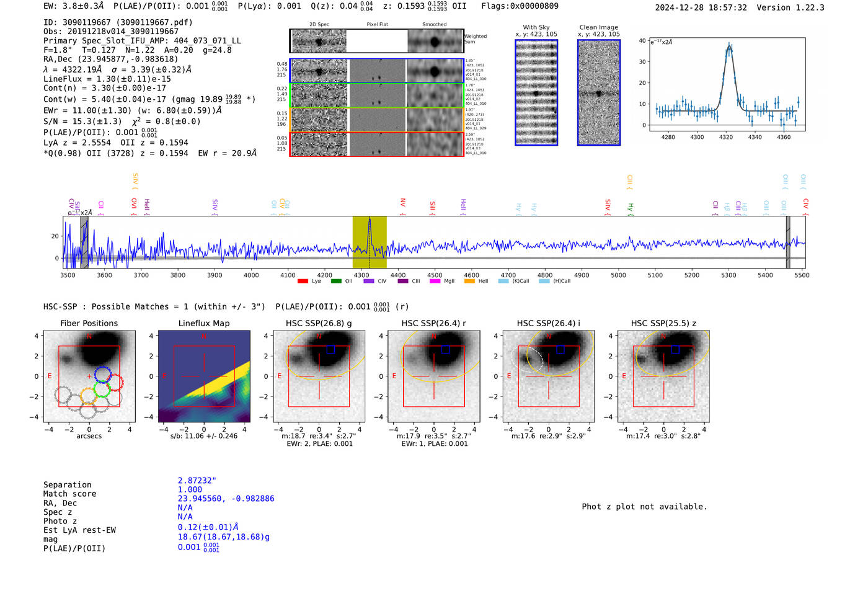Click the green fiber circle in Fiber Positions
868x591 pixels.
(102, 390)
